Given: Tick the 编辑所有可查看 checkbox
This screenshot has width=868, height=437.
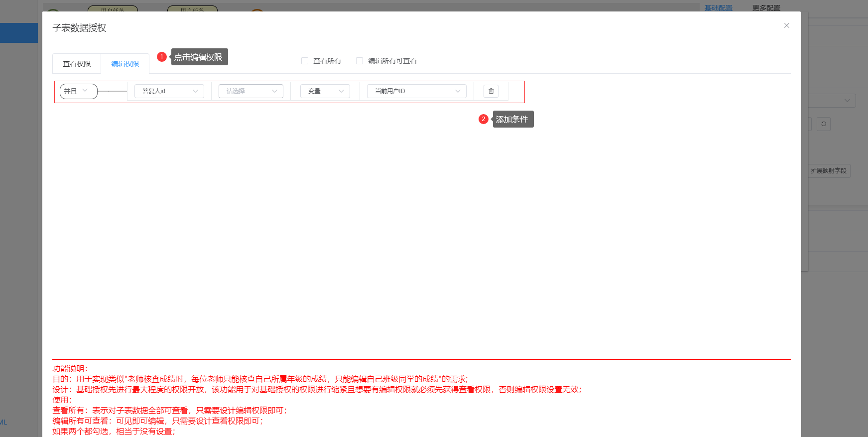Looking at the screenshot, I should [x=360, y=61].
